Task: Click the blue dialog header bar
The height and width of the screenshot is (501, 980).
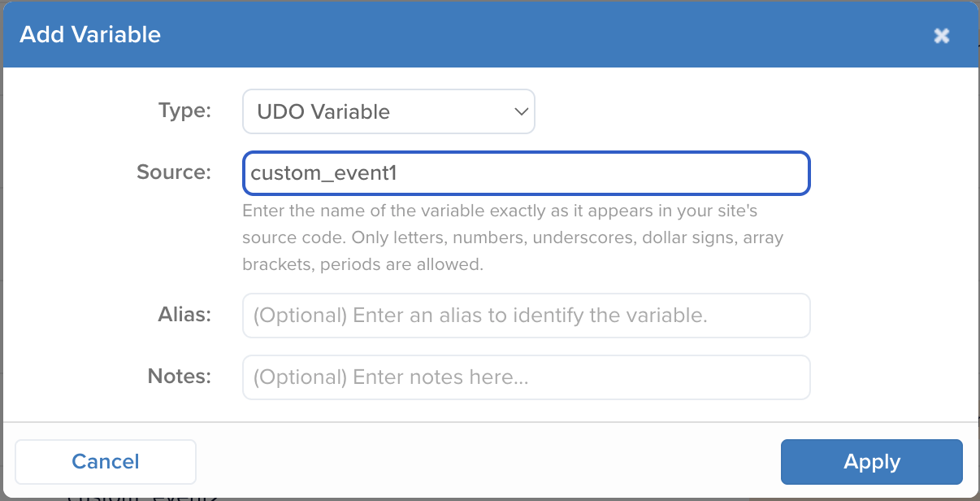Action: [x=488, y=34]
